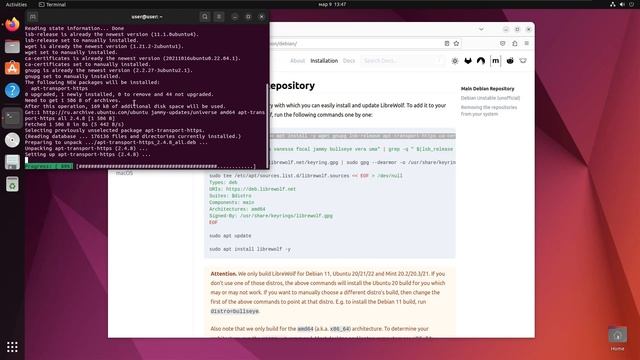This screenshot has width=640, height=360.
Task: Click the Attention heading in the notice box
Action: [223, 273]
